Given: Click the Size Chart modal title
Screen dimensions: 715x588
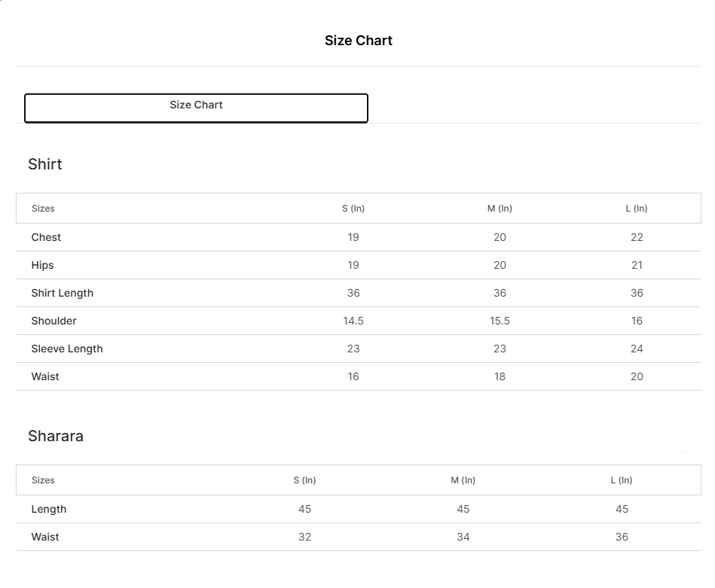Looking at the screenshot, I should click(x=358, y=41).
